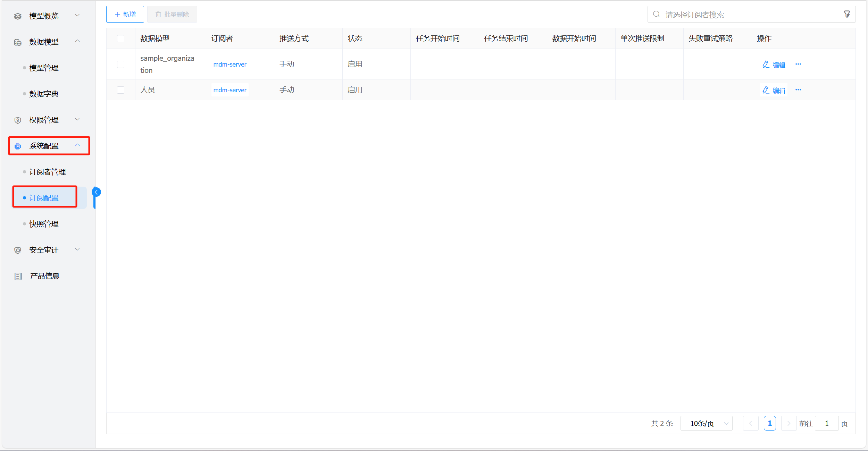Image resolution: width=868 pixels, height=451 pixels.
Task: Click the 前往 page number input
Action: point(827,423)
